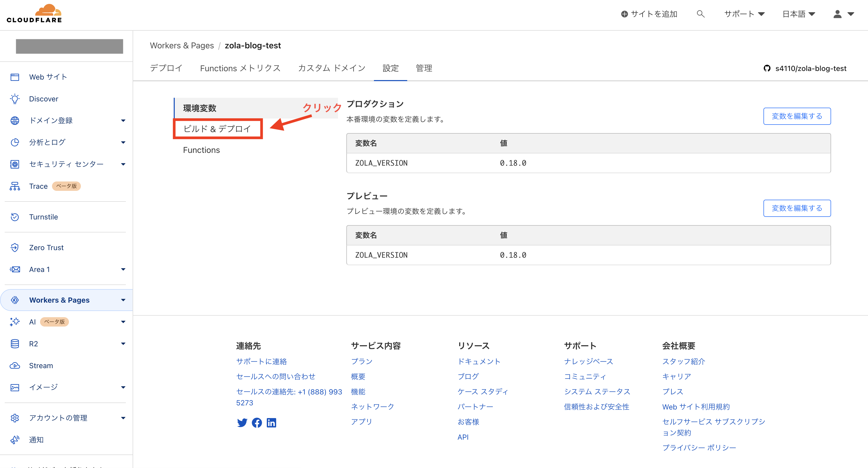Click the search magnifier icon in header
Screen dimensions: 868x468
point(701,14)
